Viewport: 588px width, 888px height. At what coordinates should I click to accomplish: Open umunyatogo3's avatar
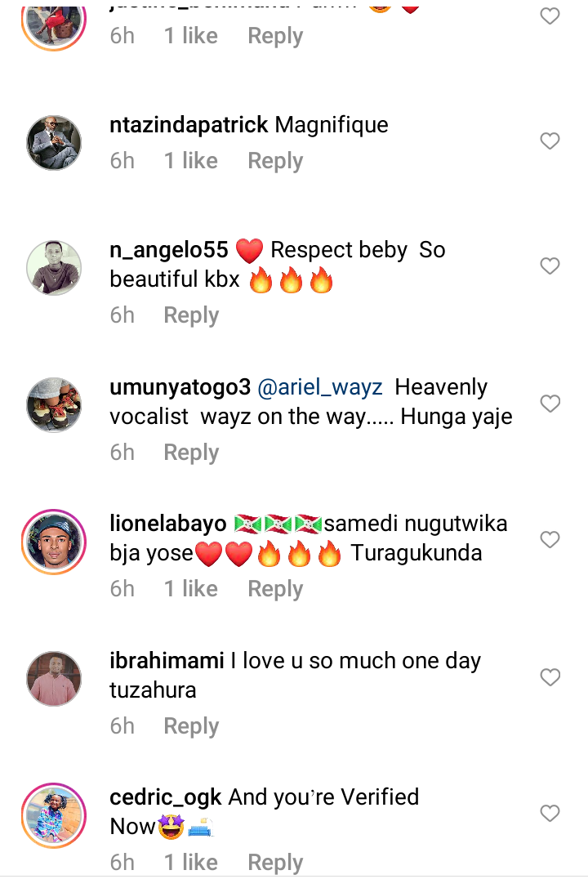click(55, 404)
